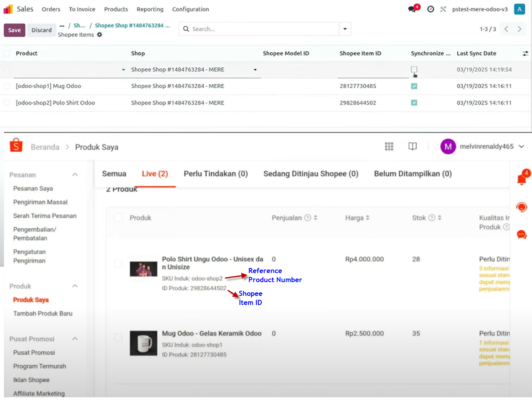Screen dimensions: 532x411
Task: Check the Mug Odoo Gelas Keramik checkbox
Action: coord(118,338)
